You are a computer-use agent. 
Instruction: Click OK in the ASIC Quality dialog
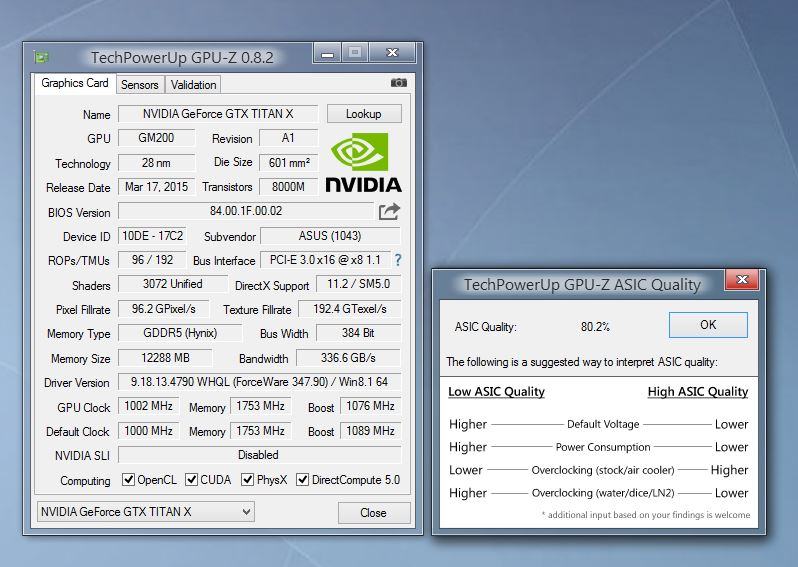pos(708,325)
